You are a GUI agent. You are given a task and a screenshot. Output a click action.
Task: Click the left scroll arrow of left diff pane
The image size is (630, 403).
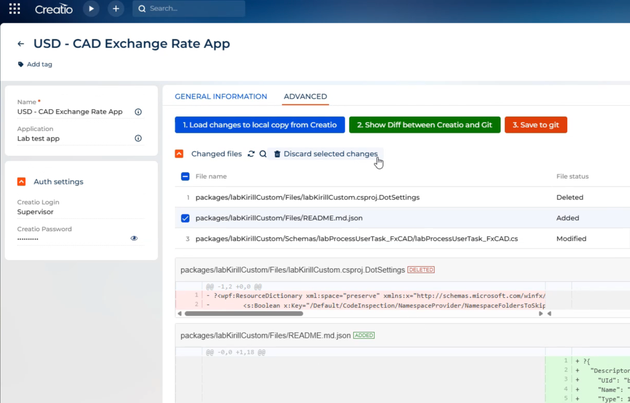(179, 314)
